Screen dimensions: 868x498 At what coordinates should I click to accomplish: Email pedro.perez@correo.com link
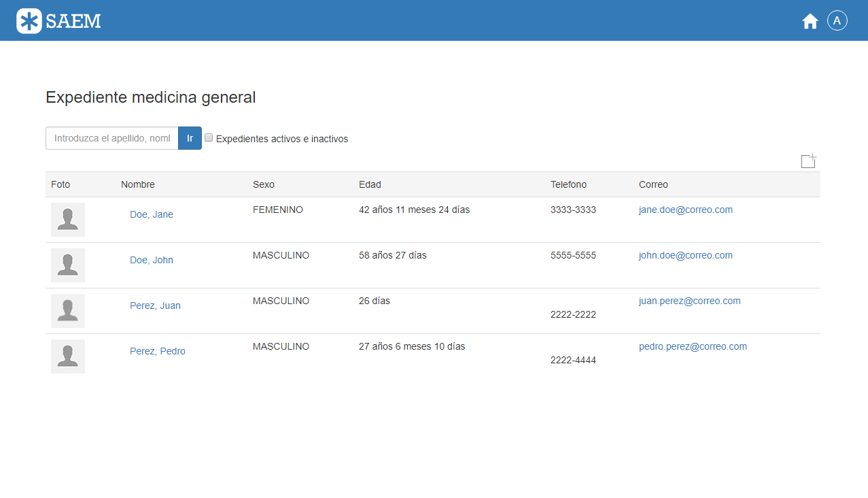(x=693, y=346)
